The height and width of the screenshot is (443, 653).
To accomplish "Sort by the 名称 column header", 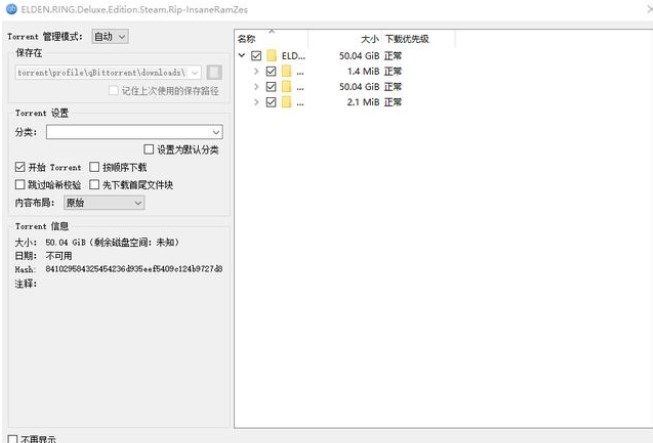I will coord(272,39).
